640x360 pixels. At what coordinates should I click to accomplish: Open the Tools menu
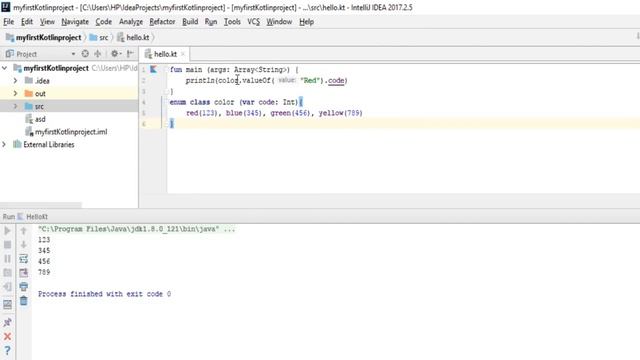tap(232, 22)
